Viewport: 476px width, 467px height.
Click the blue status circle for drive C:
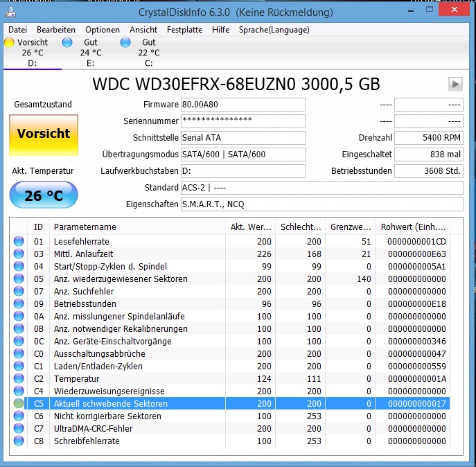[x=125, y=42]
